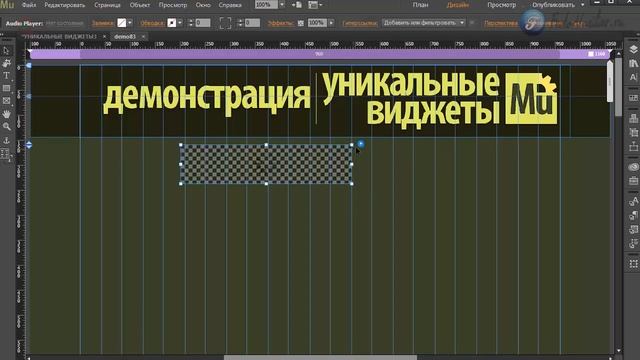
Task: Select the Selection arrow tool
Action: [6, 51]
